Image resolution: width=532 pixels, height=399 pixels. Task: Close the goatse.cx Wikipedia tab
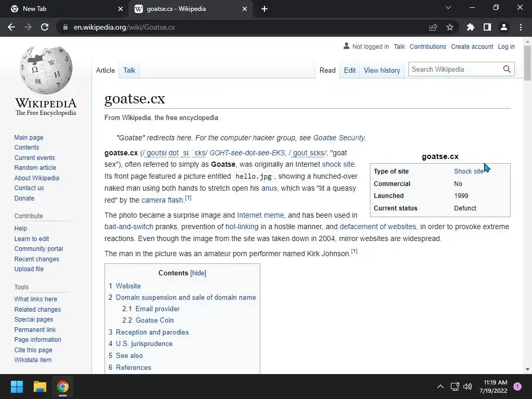pyautogui.click(x=245, y=9)
